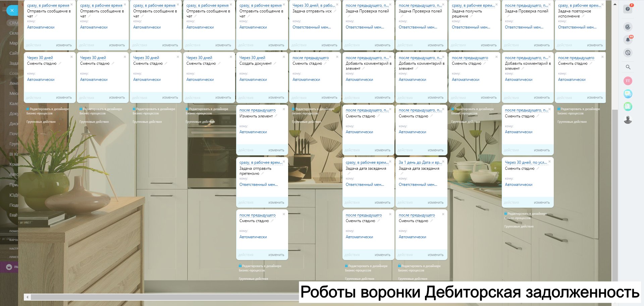Viewport: 644px width, 306px height.
Task: Remove the 'Создать документ' robot using its X
Action: coord(284,57)
